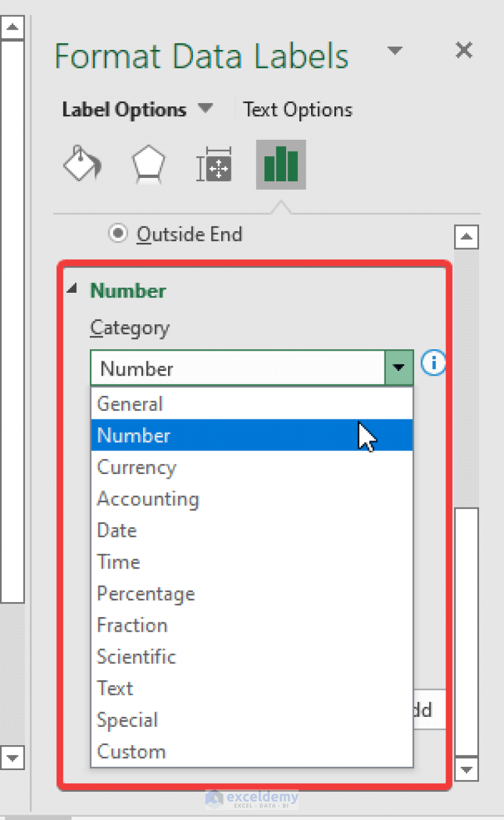Select Custom at the bottom of the list
504x820 pixels.
(131, 751)
